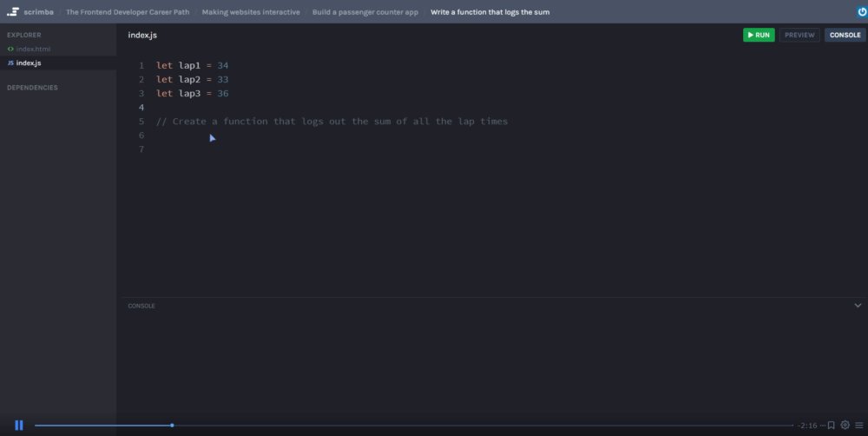The image size is (868, 436).
Task: Toggle the CONSOLE button in toolbar
Action: tap(845, 35)
